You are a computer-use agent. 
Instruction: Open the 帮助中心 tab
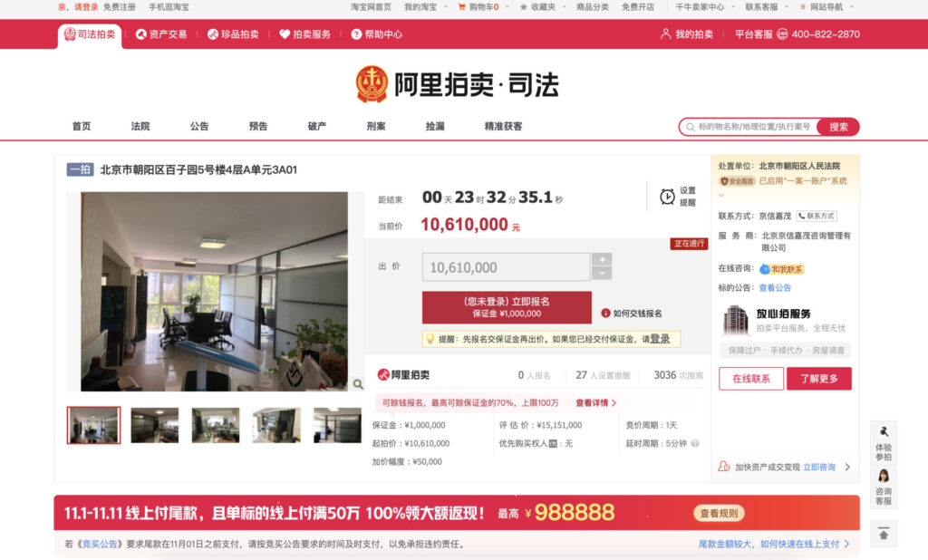[x=376, y=34]
